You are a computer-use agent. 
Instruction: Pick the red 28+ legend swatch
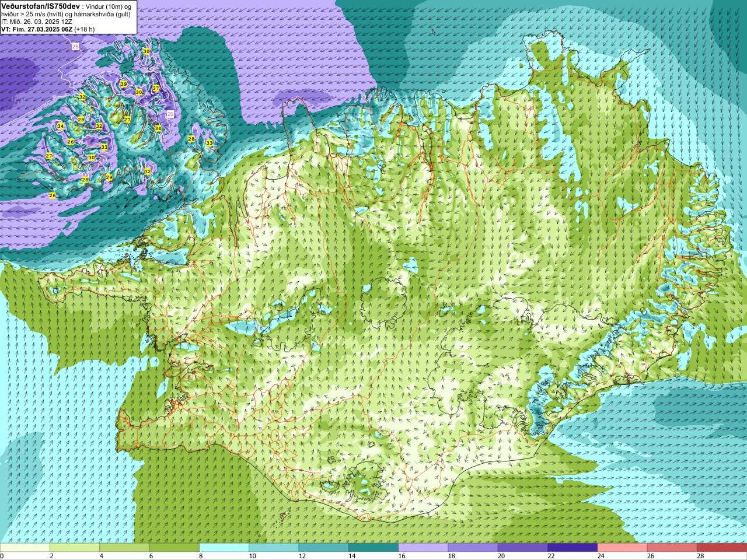point(721,548)
